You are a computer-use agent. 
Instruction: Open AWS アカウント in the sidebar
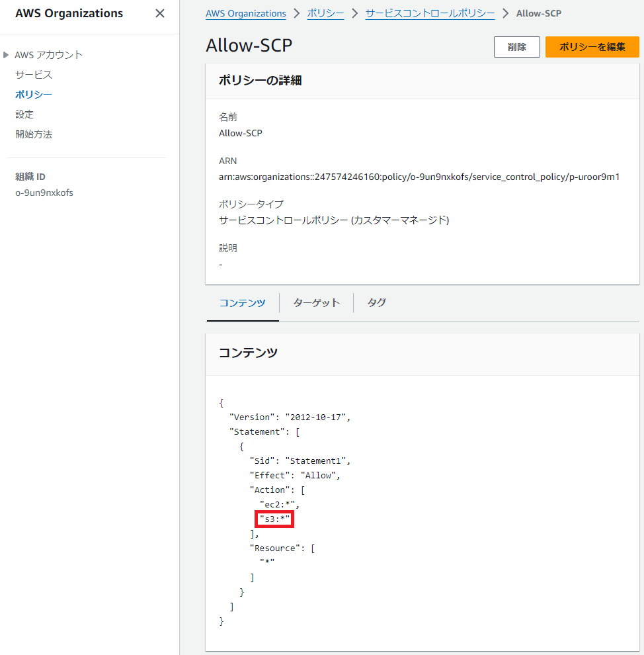(x=48, y=55)
